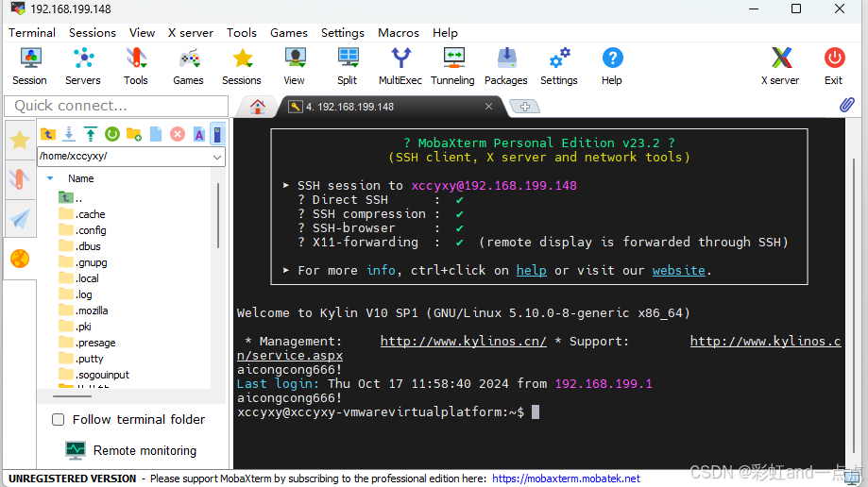Click the purple A rename icon

pyautogui.click(x=199, y=134)
